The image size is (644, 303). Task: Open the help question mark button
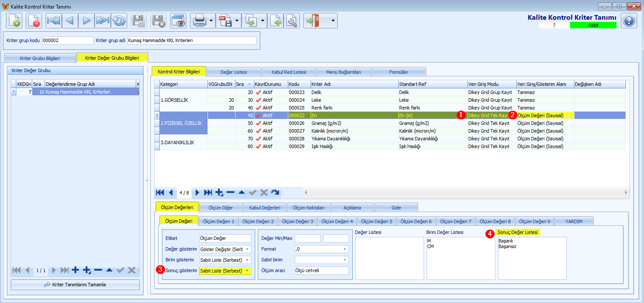pos(629,21)
